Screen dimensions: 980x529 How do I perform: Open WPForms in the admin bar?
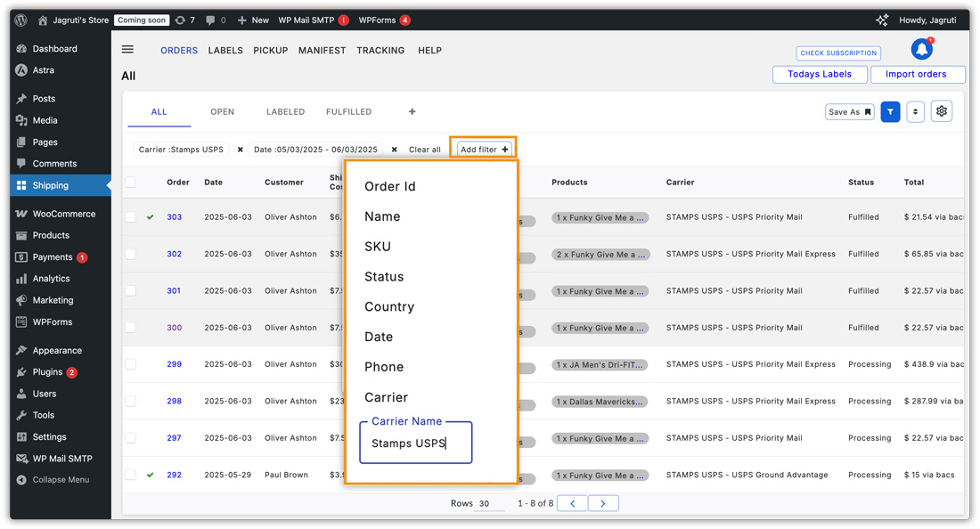384,20
